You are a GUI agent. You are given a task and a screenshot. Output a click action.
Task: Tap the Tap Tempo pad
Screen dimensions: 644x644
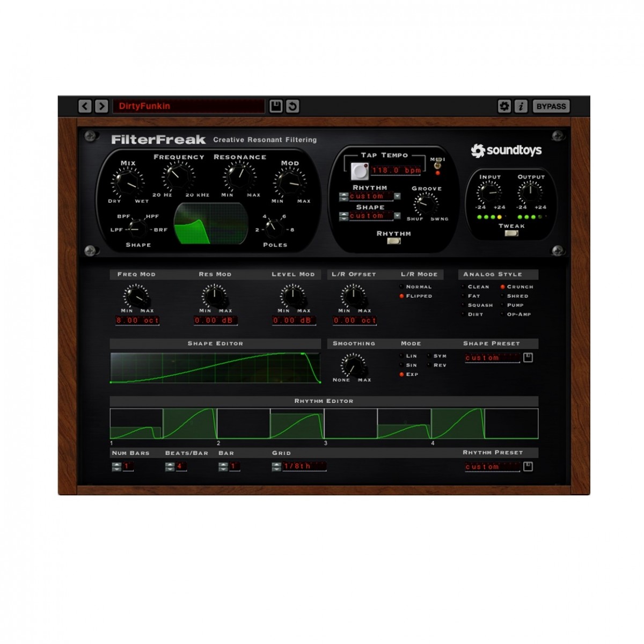coord(360,171)
